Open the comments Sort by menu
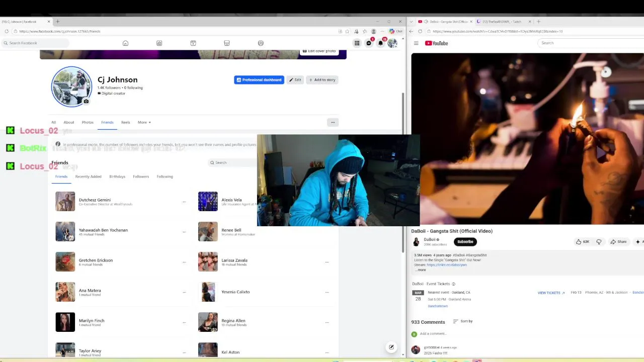Screen dimensions: 644x362 [x=463, y=321]
